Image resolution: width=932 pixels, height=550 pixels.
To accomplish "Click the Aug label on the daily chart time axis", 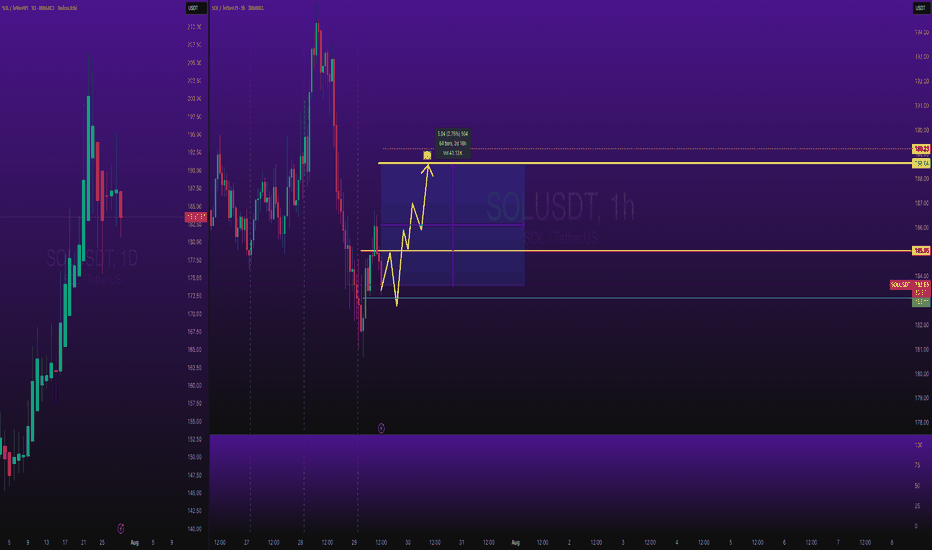I will coord(134,542).
